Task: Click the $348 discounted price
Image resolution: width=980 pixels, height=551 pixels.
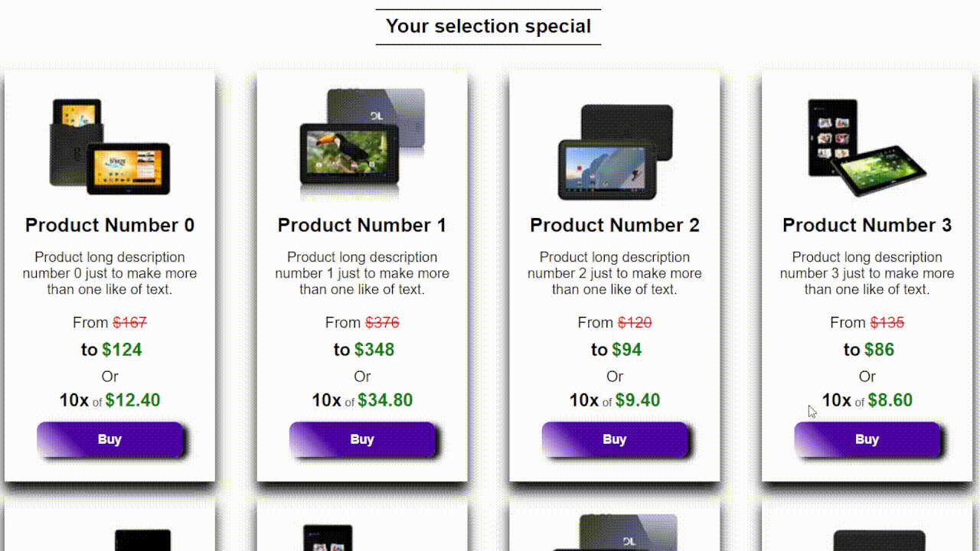Action: (374, 350)
